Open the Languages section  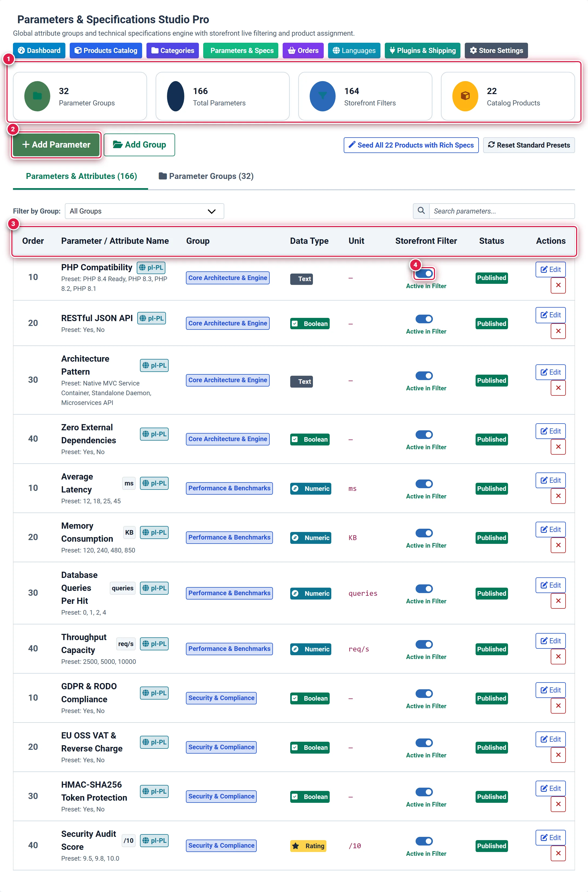click(354, 51)
